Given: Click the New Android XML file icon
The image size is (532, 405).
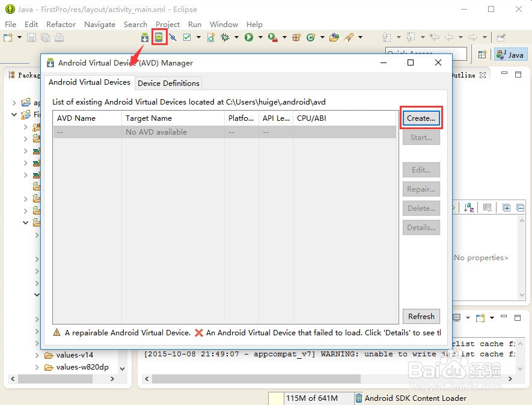Looking at the screenshot, I should click(x=211, y=37).
